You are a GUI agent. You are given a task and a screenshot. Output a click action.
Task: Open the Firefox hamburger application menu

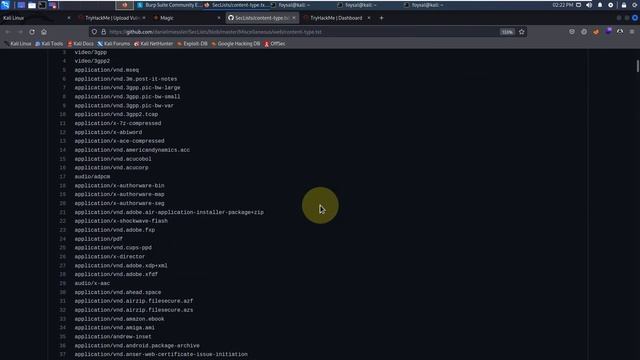pos(632,32)
